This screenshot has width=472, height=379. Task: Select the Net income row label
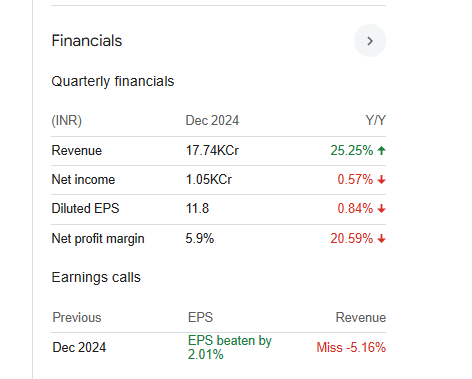(83, 180)
